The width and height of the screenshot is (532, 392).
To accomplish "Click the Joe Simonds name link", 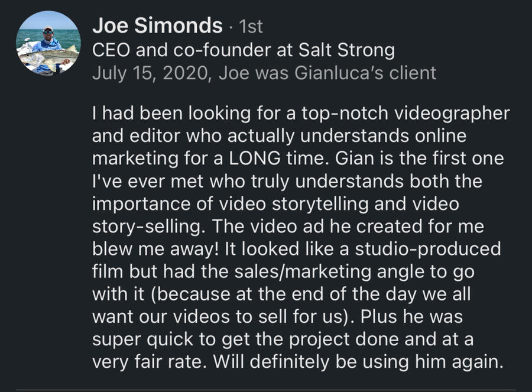I will point(157,26).
